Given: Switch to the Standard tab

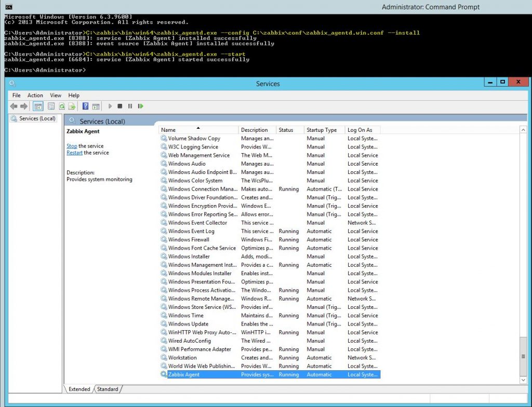Looking at the screenshot, I should click(108, 389).
